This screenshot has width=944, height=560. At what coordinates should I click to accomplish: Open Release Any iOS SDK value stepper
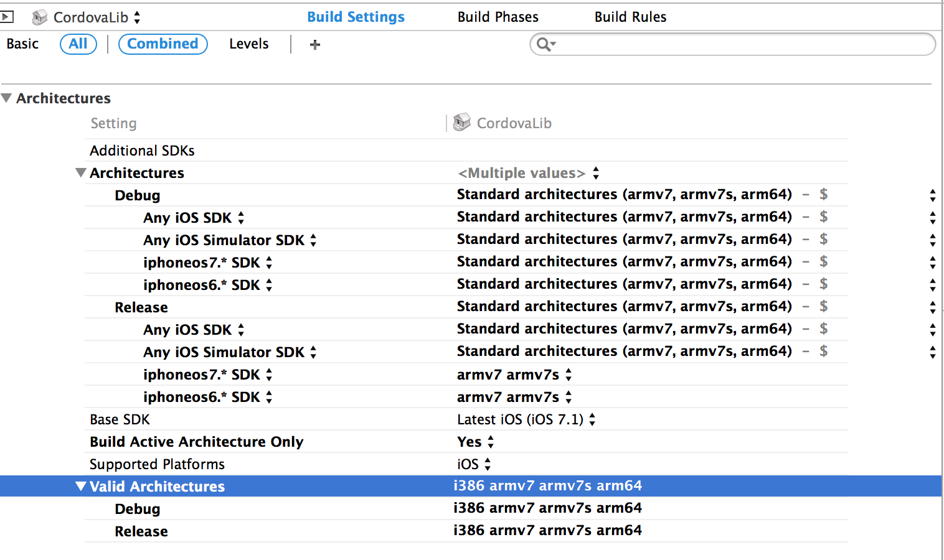pos(932,329)
